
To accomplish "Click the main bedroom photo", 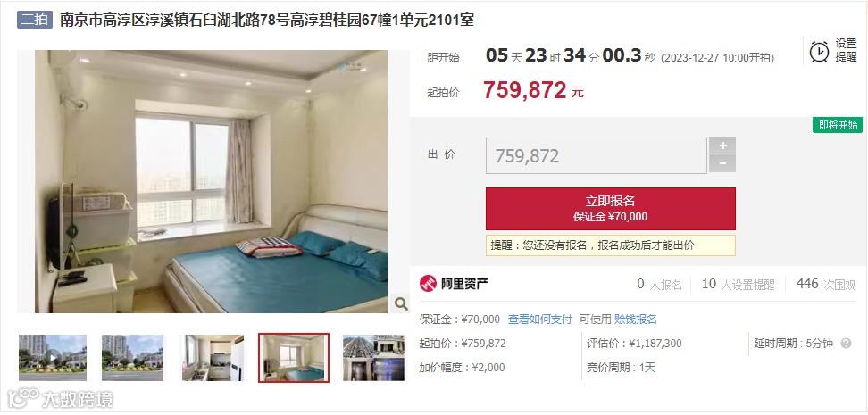I will pos(212,181).
